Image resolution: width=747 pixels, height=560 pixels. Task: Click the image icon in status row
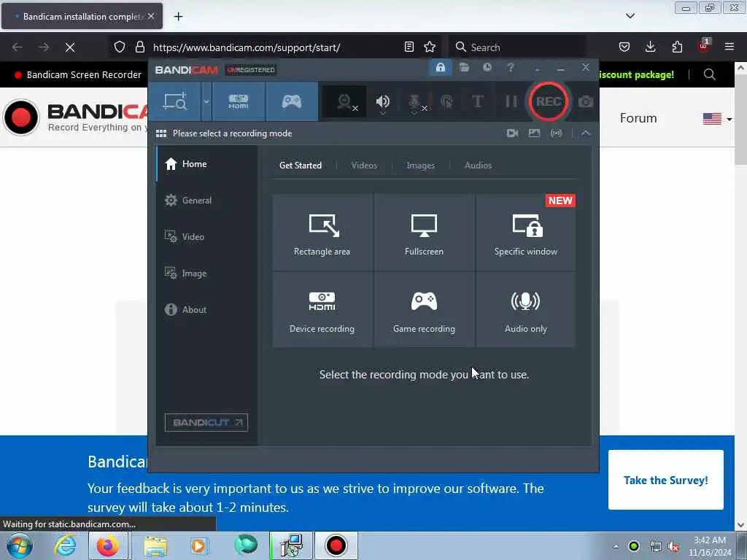tap(535, 133)
